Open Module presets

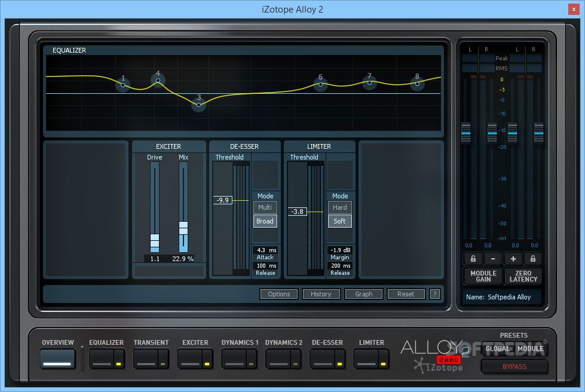click(531, 349)
